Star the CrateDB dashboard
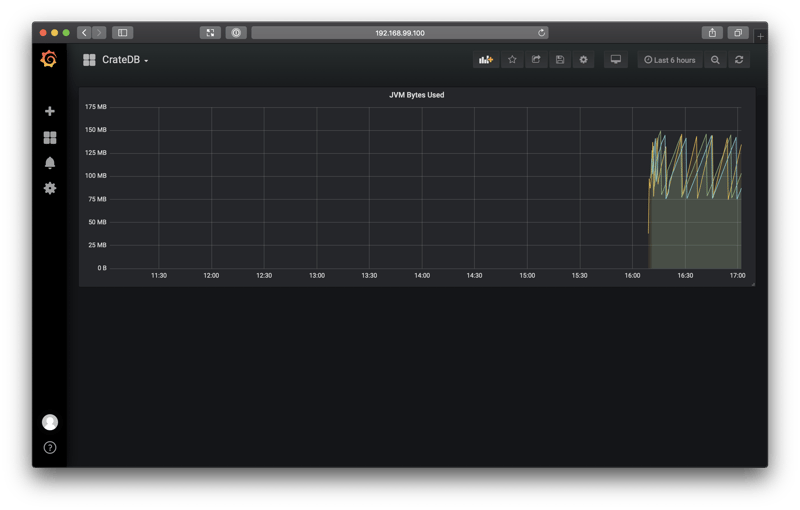The image size is (800, 510). coord(512,60)
